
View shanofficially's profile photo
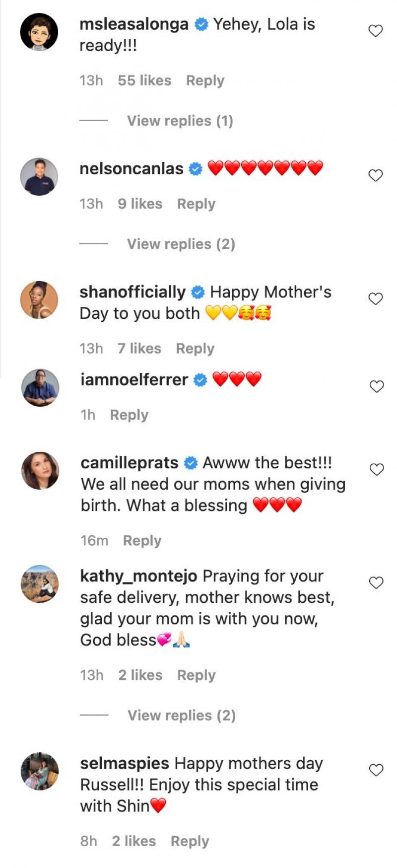tap(39, 300)
